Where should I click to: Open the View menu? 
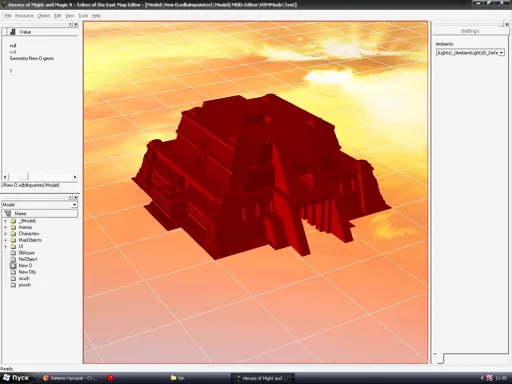(69, 16)
